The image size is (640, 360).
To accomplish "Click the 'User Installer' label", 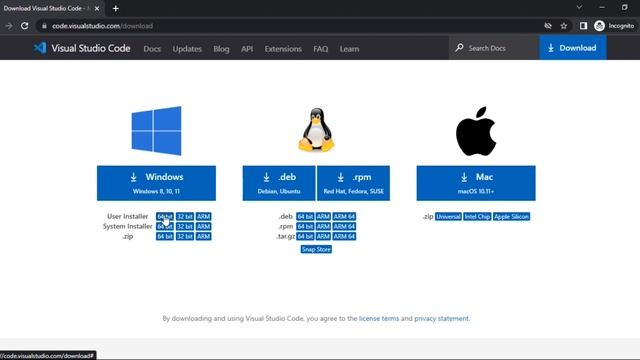I will click(x=127, y=216).
